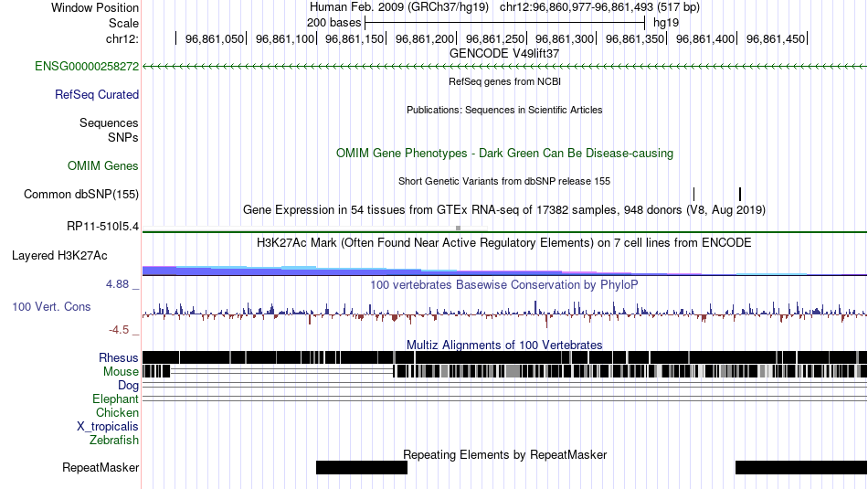Click the layered H3K27Ac signal graph
868x489 pixels.
click(504, 271)
